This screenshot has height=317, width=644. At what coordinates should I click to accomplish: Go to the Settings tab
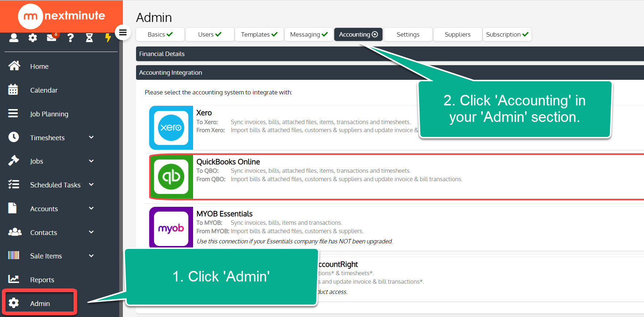click(x=408, y=34)
